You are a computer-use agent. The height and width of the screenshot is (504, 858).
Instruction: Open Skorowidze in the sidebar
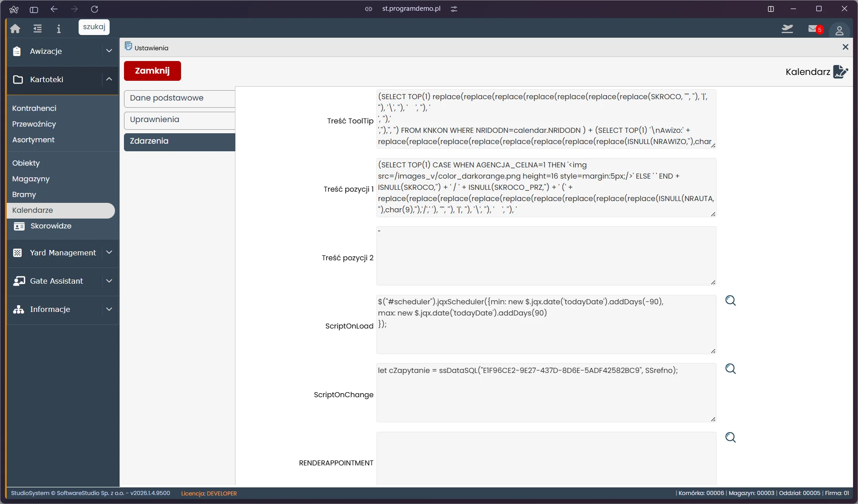(x=51, y=226)
